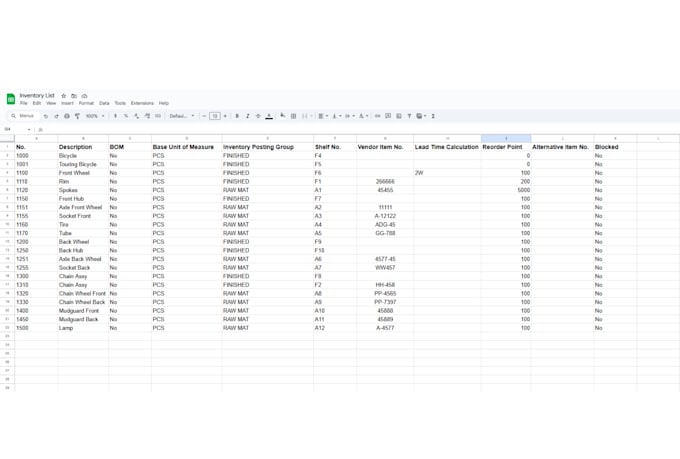
Task: Increase decimal places
Action: (147, 116)
